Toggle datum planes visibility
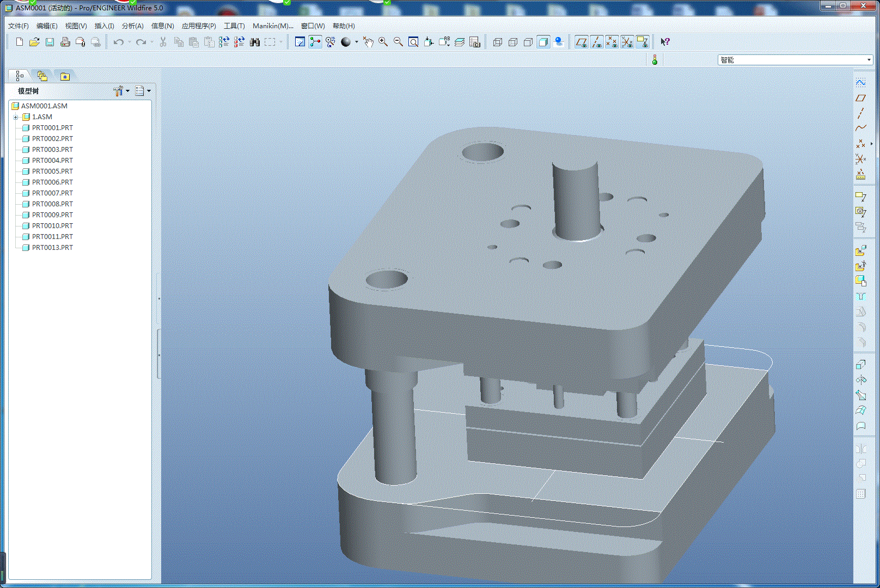Viewport: 880px width, 588px height. point(581,42)
